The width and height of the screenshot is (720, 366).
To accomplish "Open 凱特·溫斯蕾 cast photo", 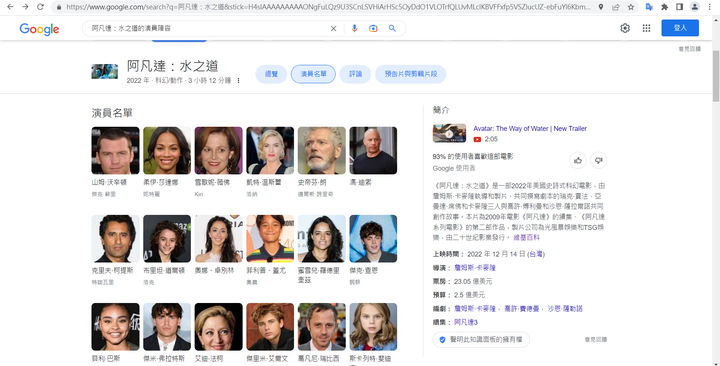I will pos(270,151).
